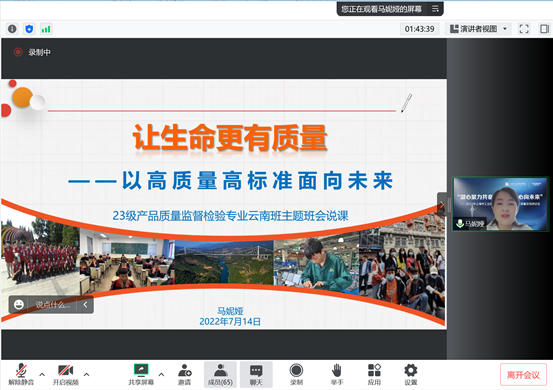Open the 成员(65) participants list
The width and height of the screenshot is (553, 390).
click(x=220, y=374)
